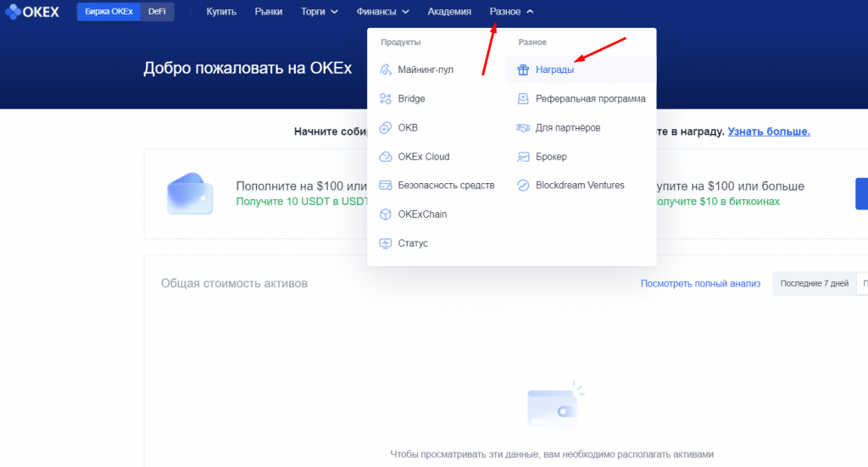Click the OKEx logo
868x467 pixels.
click(32, 11)
